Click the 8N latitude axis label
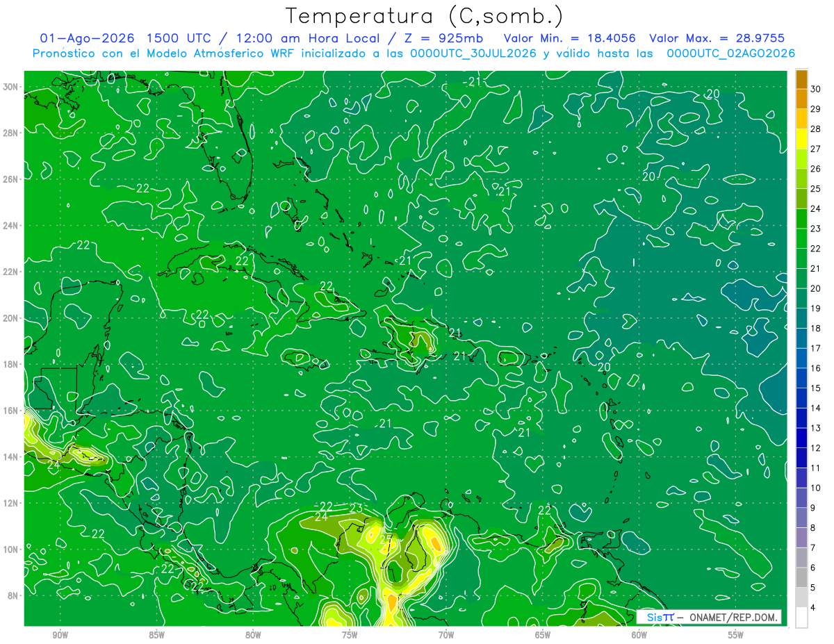 point(14,595)
